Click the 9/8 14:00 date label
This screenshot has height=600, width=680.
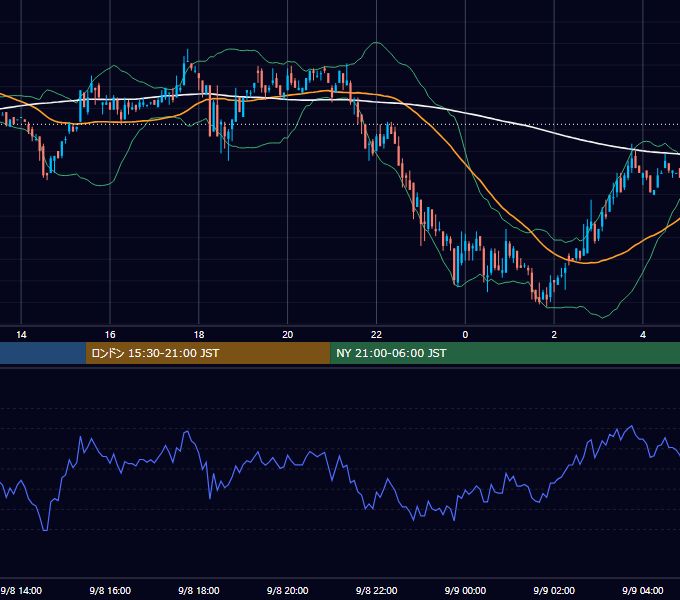tap(21, 590)
